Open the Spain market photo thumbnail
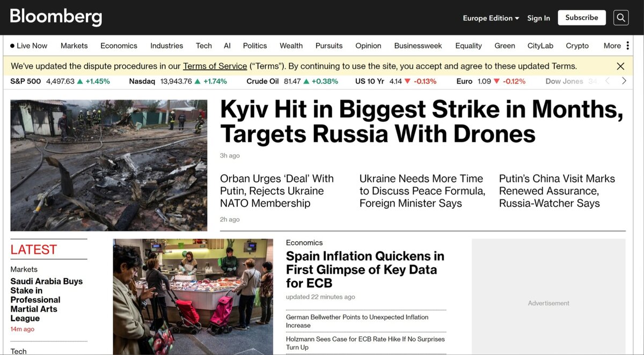The image size is (644, 355). tap(193, 297)
